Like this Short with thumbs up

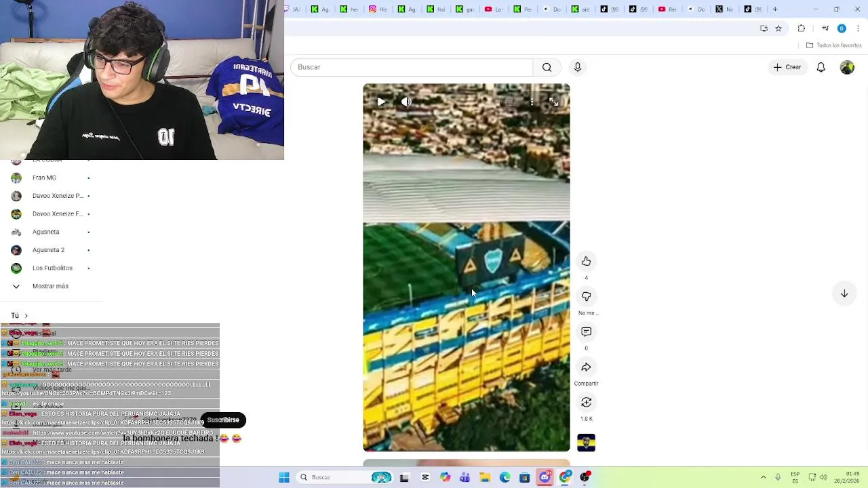click(x=587, y=261)
